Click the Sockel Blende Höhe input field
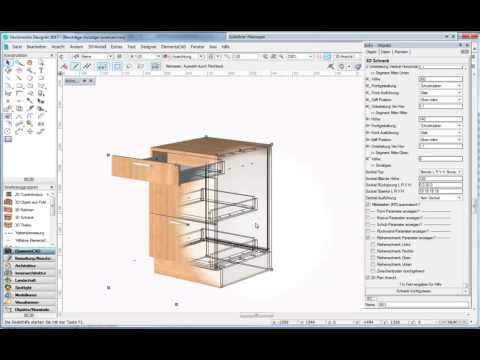This screenshot has width=480, height=360. tap(440, 178)
